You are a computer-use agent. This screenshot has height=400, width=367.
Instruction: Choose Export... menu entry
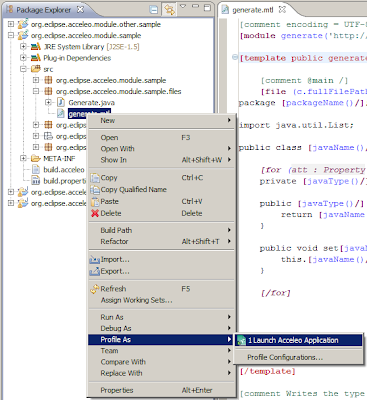pyautogui.click(x=161, y=271)
